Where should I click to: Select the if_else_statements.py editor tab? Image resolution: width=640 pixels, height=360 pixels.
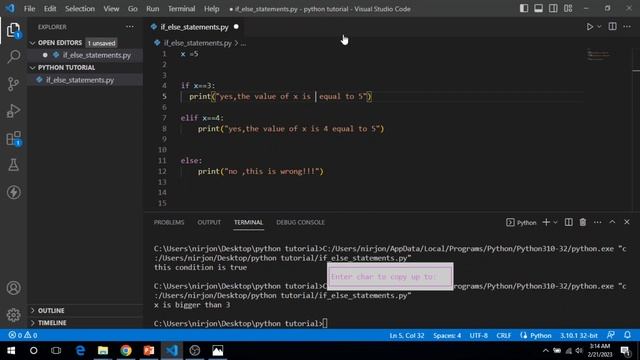point(194,27)
